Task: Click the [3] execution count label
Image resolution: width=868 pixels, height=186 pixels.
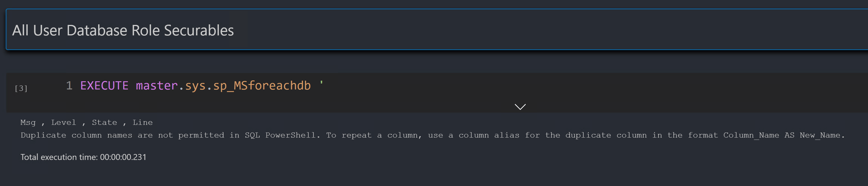Action: click(x=21, y=88)
